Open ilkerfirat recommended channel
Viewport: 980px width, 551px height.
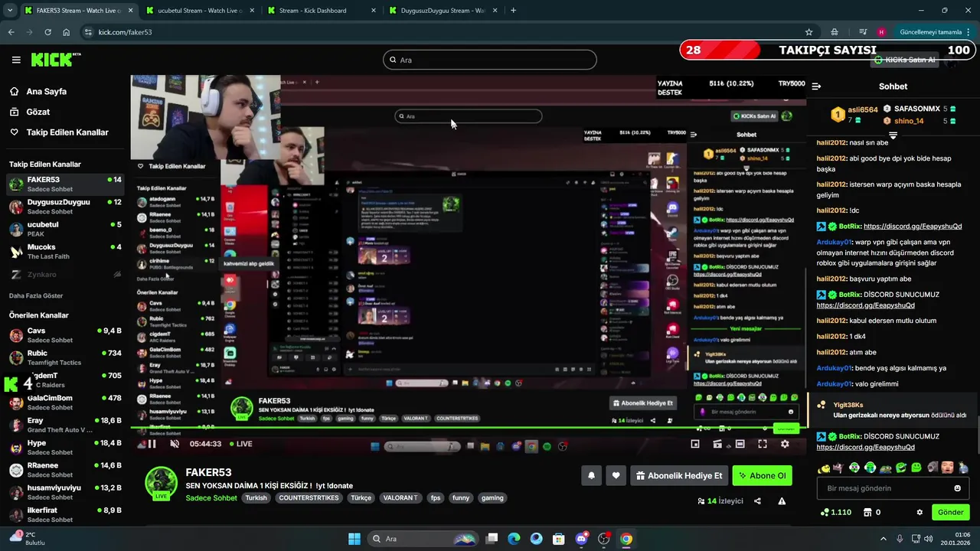pyautogui.click(x=65, y=514)
